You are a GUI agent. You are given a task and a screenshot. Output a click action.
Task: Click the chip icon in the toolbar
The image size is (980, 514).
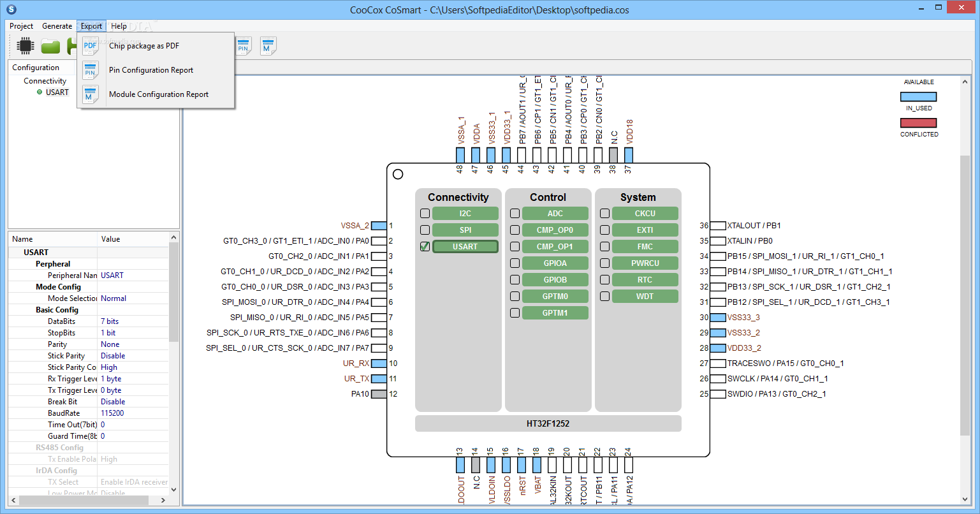[x=26, y=46]
